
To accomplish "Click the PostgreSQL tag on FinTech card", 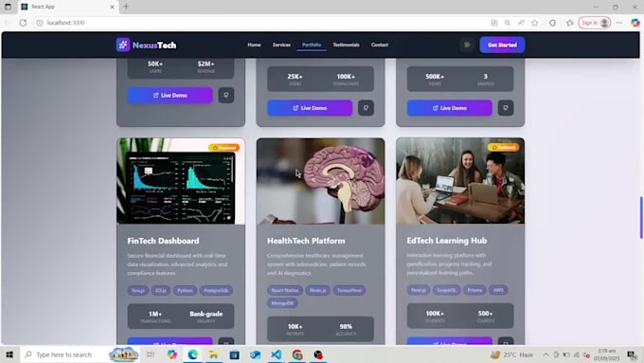I will [216, 290].
